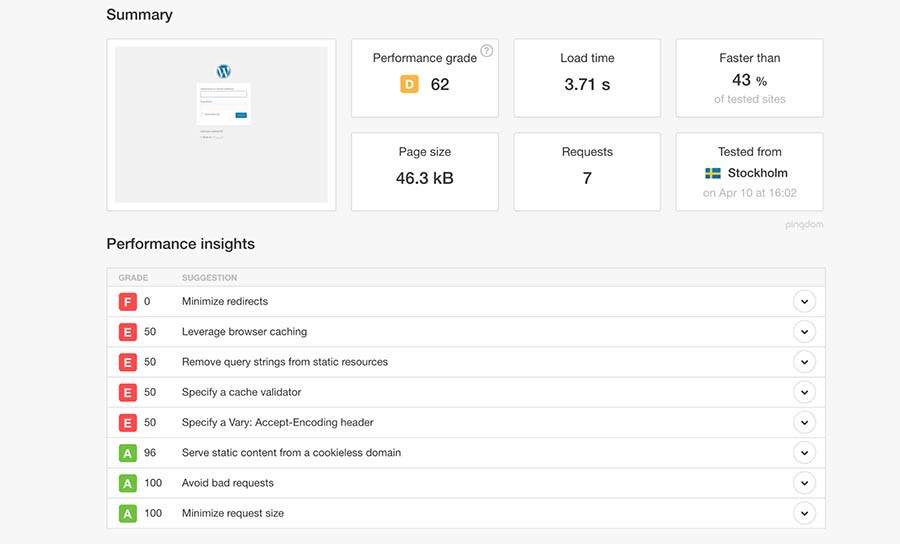The width and height of the screenshot is (900, 544).
Task: Click the SUGGESTION column header
Action: coord(209,278)
